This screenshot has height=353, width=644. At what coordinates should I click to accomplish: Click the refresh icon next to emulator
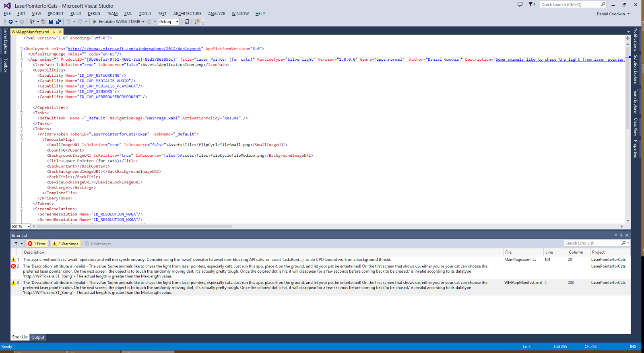(149, 22)
